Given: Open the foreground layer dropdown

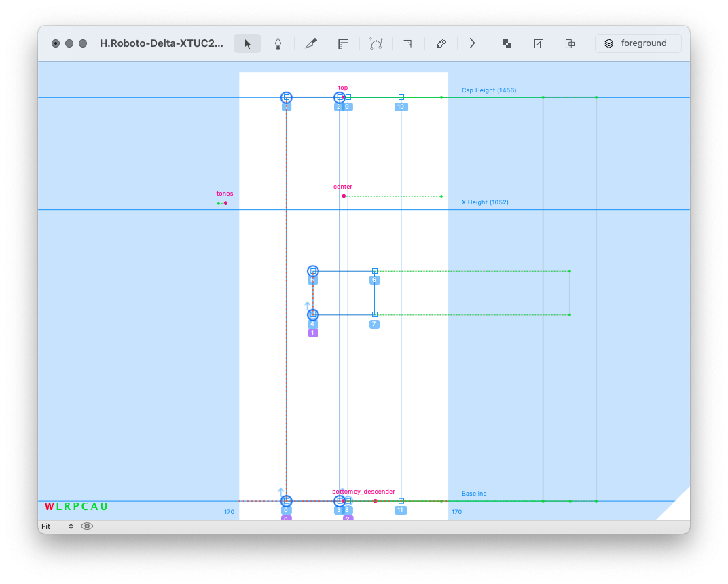Looking at the screenshot, I should tap(638, 43).
